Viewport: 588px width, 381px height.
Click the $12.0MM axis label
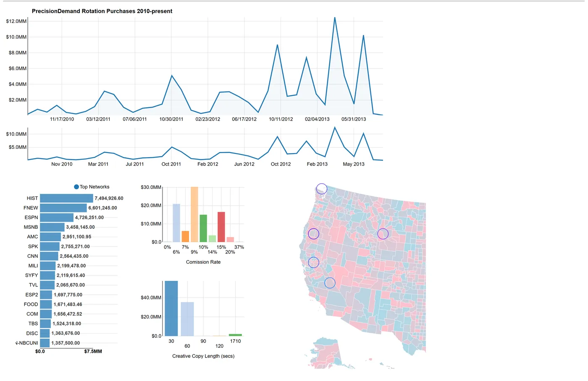coord(16,21)
